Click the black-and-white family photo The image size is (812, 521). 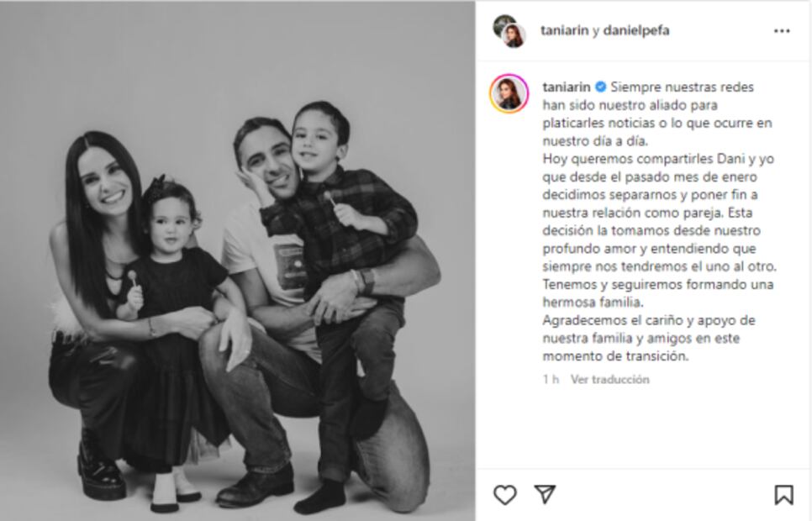tap(238, 260)
